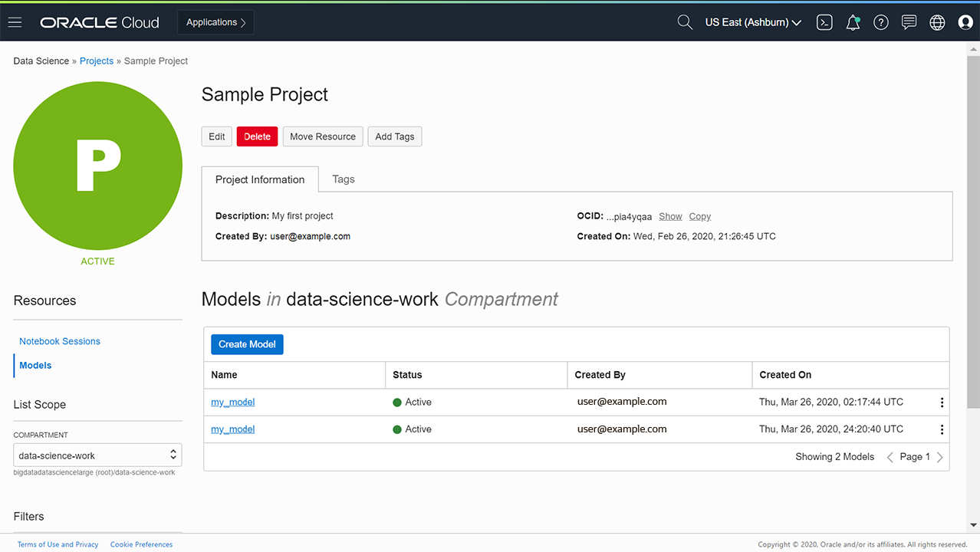
Task: Open the data-science-work compartment selector
Action: point(97,455)
